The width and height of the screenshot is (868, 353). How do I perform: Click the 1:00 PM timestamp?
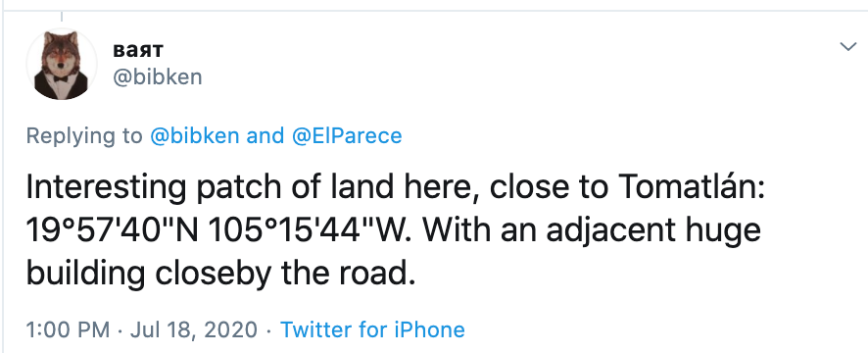[x=69, y=329]
